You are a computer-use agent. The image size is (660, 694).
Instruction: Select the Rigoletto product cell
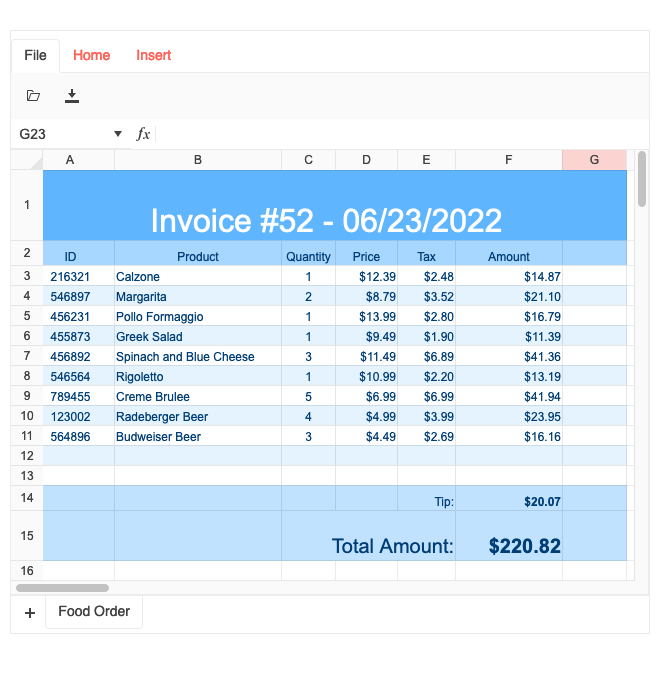pos(198,376)
